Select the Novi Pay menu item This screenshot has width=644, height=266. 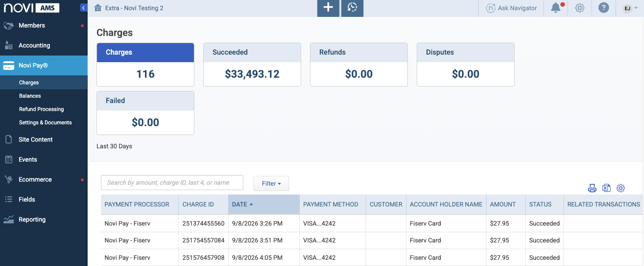coord(44,66)
